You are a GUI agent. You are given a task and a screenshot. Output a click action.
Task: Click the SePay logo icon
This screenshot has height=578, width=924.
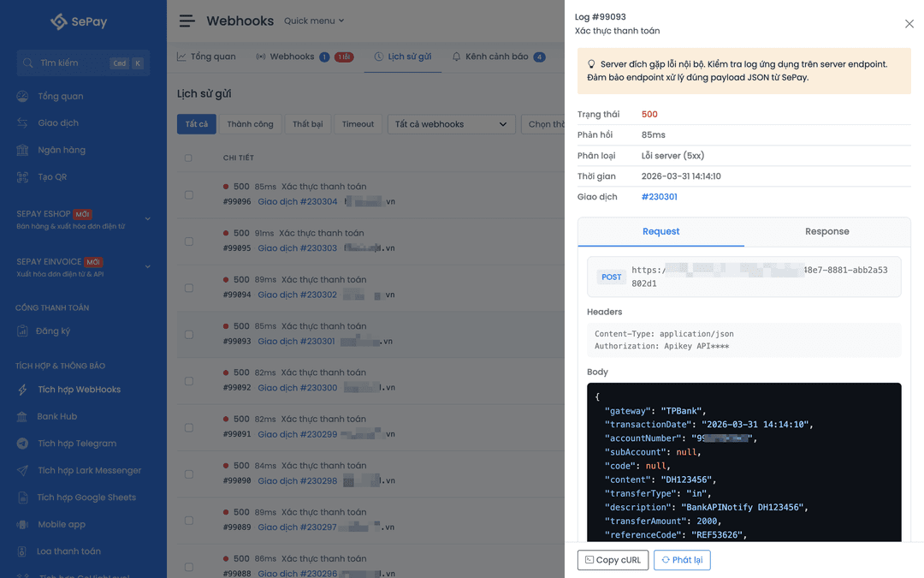pos(59,21)
